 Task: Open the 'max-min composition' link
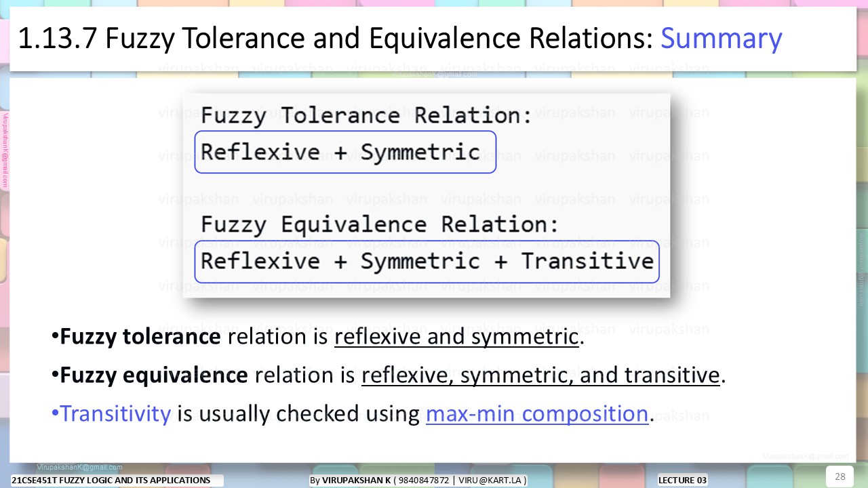(x=537, y=413)
